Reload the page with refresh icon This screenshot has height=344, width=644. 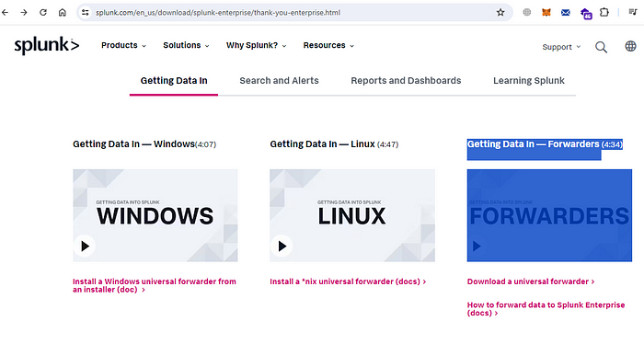[x=43, y=12]
